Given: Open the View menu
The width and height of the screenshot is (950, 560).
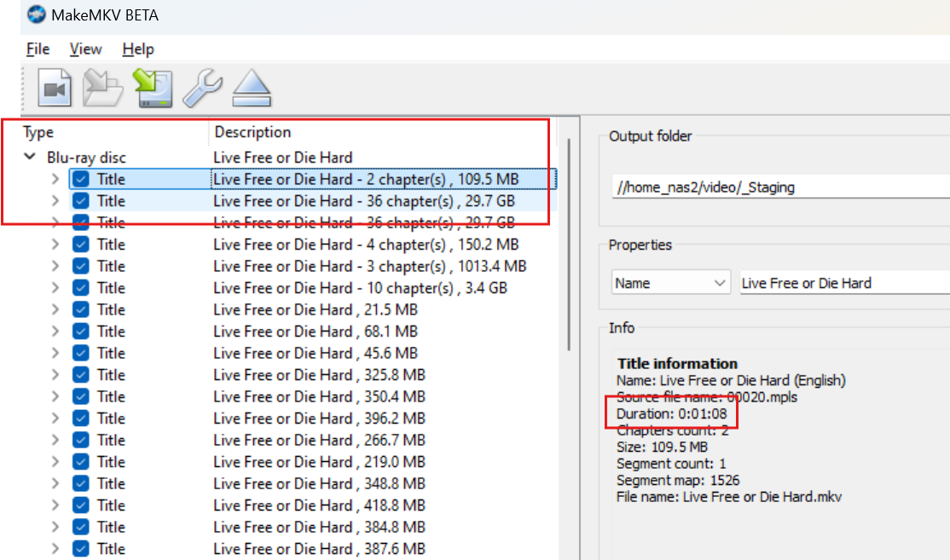Looking at the screenshot, I should click(85, 49).
